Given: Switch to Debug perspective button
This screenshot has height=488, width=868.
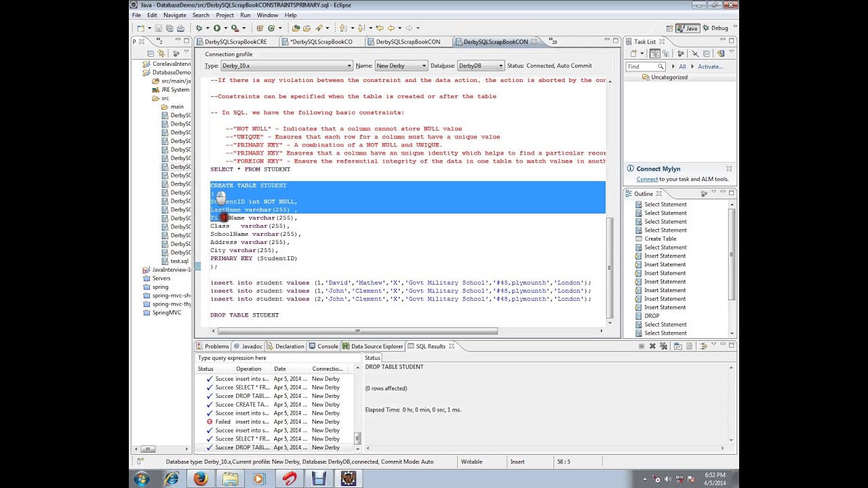Looking at the screenshot, I should point(715,28).
